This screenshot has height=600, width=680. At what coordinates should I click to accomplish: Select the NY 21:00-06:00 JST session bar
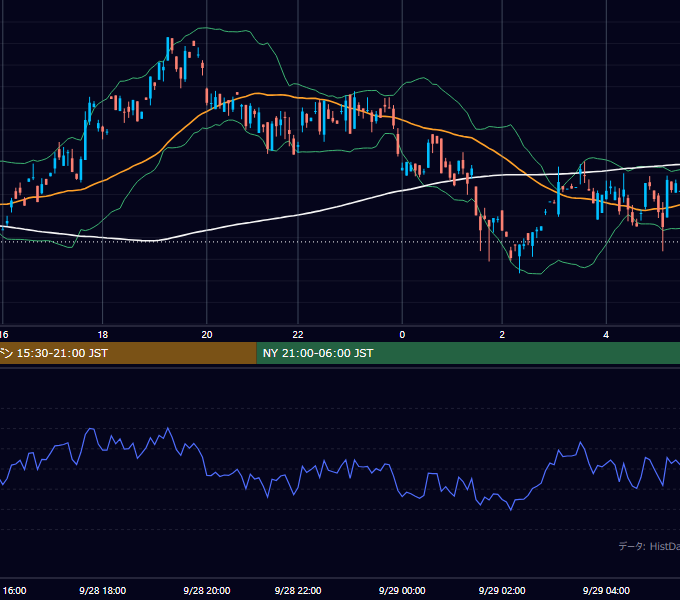[468, 353]
